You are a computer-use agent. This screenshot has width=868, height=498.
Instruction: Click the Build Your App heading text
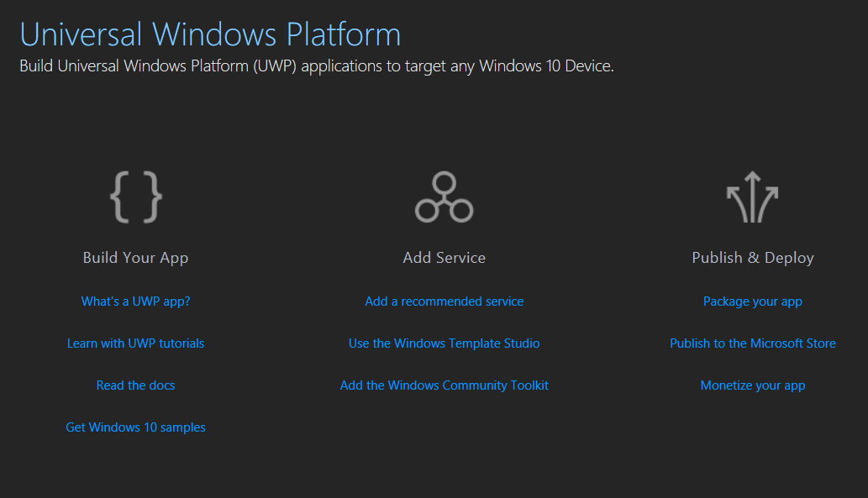coord(135,258)
